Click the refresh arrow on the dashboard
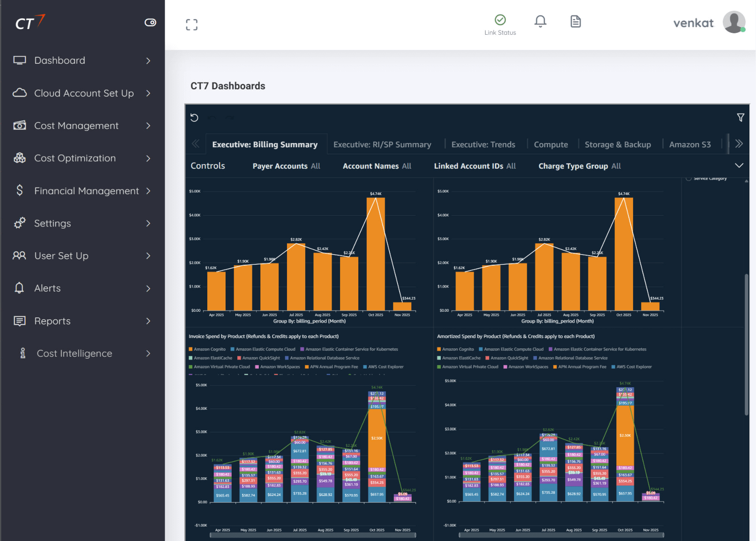Viewport: 756px width, 541px height. pyautogui.click(x=195, y=118)
